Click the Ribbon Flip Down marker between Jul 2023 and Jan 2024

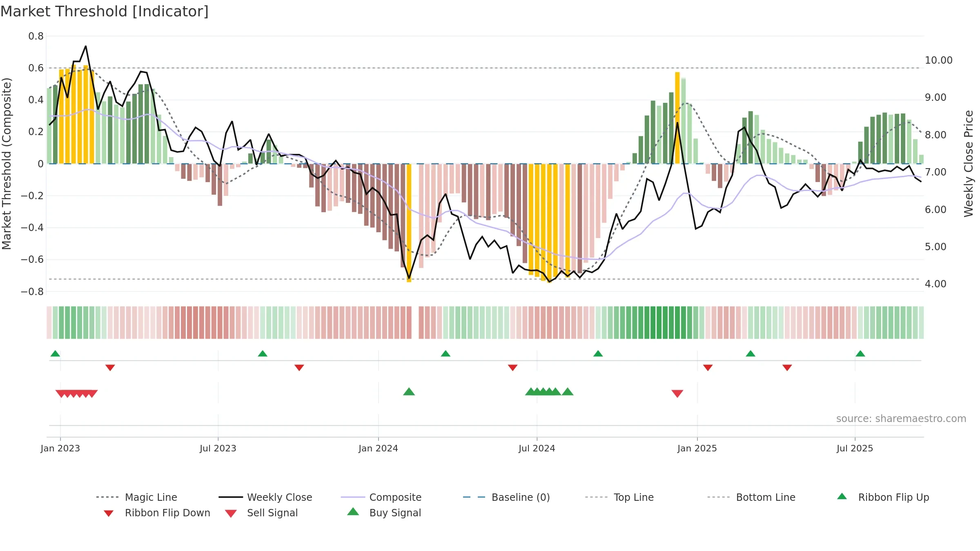pos(299,368)
